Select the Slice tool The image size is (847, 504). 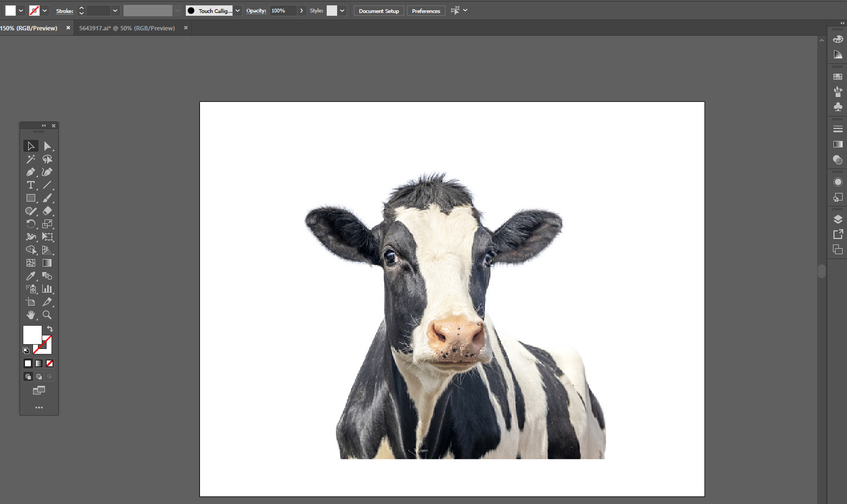pos(47,302)
